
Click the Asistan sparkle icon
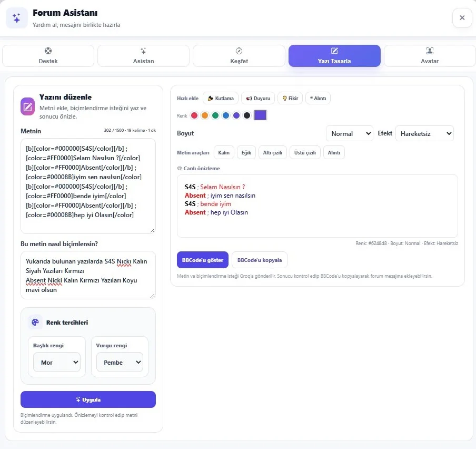point(143,51)
